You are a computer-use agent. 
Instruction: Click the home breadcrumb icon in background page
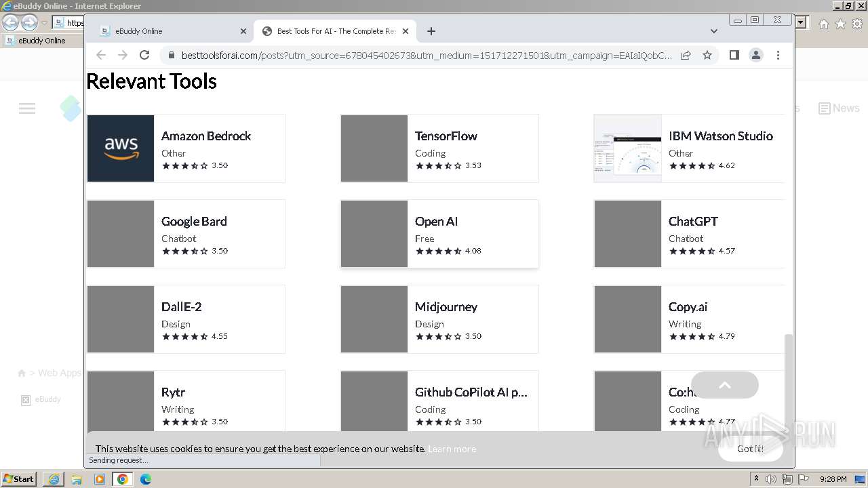coord(22,373)
